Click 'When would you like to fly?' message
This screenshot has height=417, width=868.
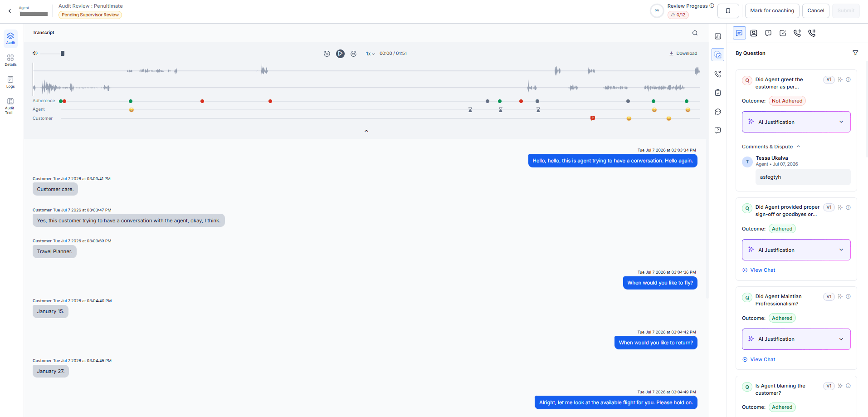pos(660,283)
